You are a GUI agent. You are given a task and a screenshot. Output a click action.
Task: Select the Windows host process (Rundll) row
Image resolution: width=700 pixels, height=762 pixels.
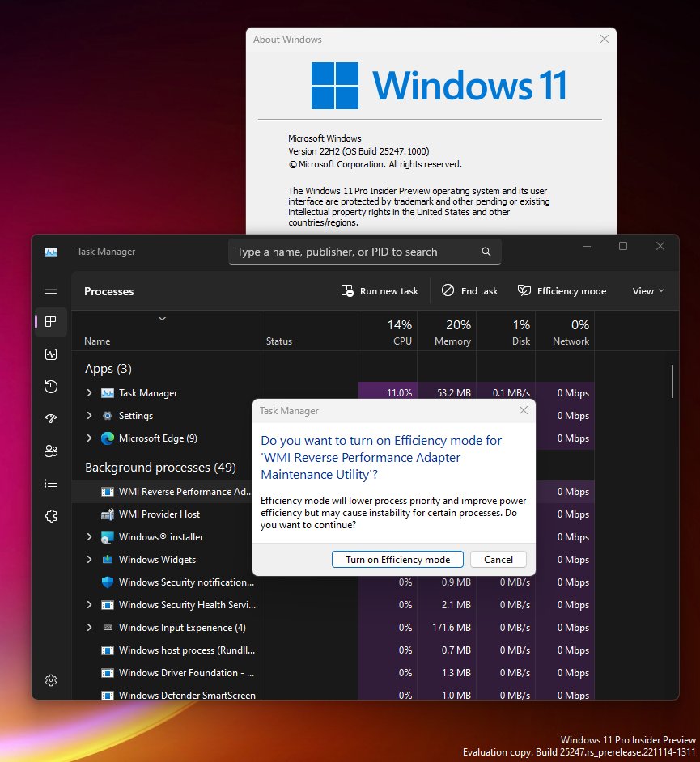click(x=333, y=650)
